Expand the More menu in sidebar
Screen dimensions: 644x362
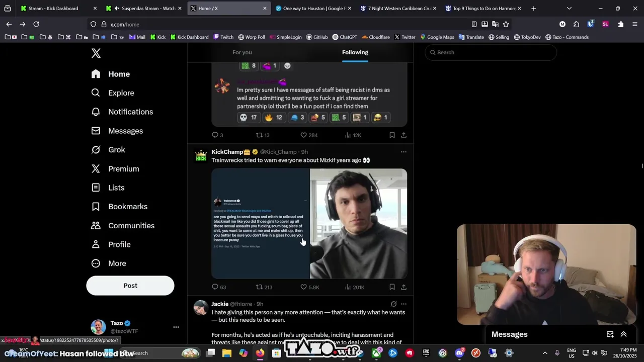coord(109,263)
